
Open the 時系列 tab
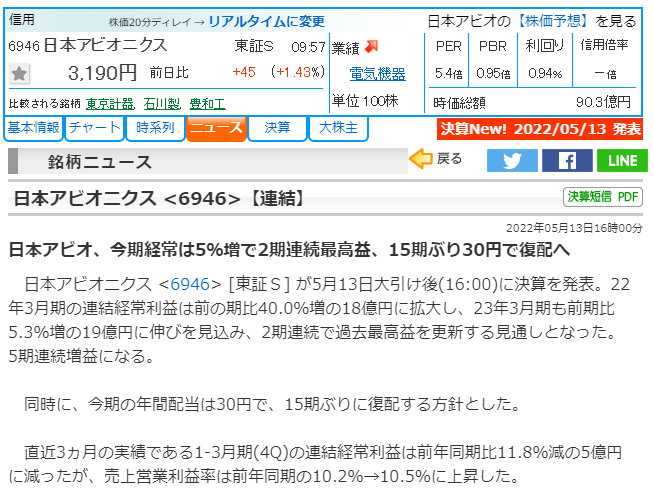coord(155,128)
